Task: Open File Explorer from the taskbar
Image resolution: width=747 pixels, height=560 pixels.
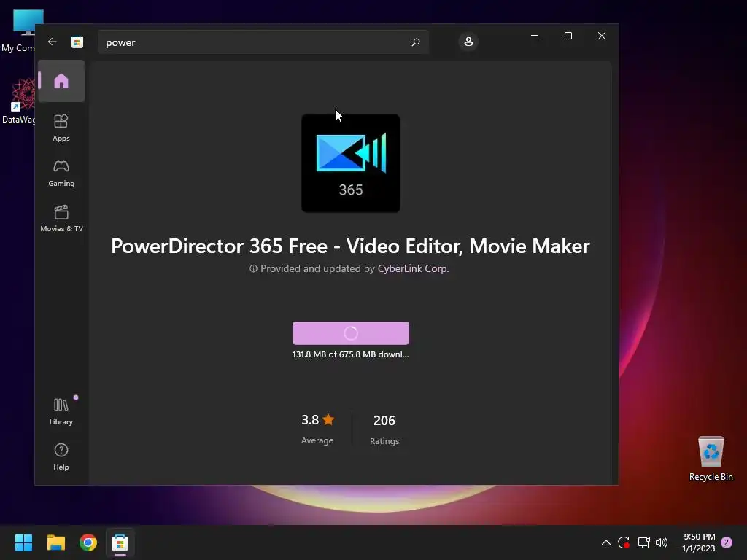Action: point(55,542)
